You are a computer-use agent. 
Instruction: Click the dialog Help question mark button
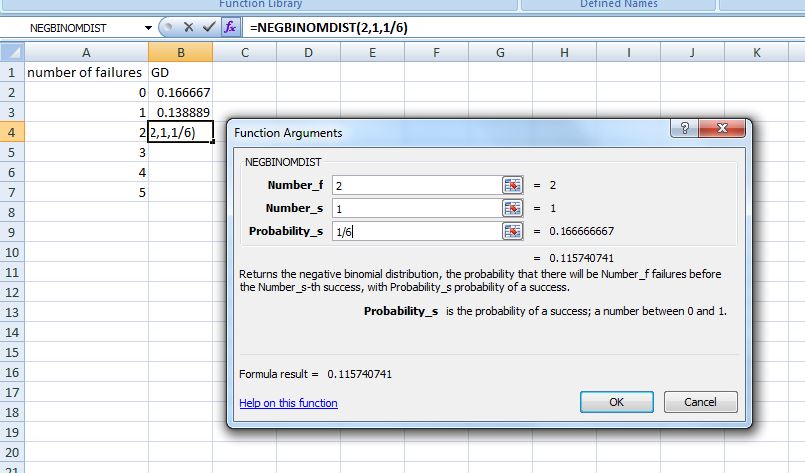[x=688, y=129]
